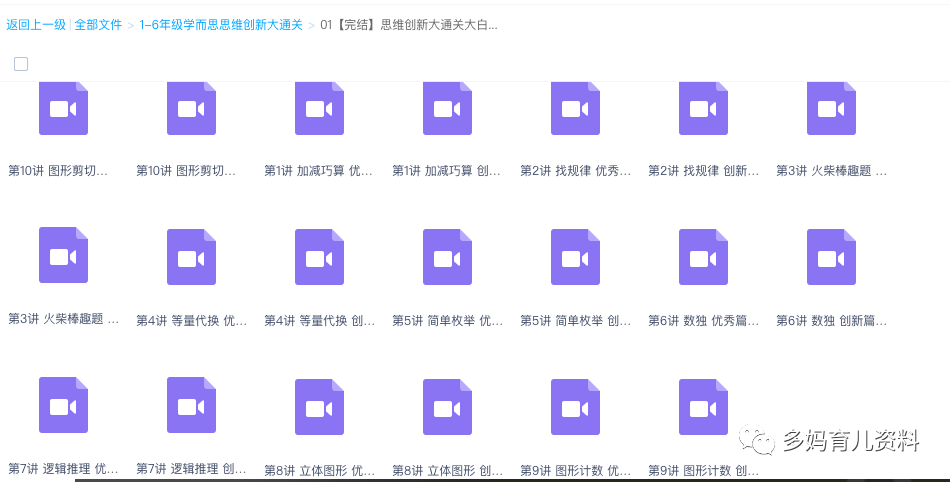
Task: Select file name 第2讲 找规律 创新...
Action: tap(703, 171)
